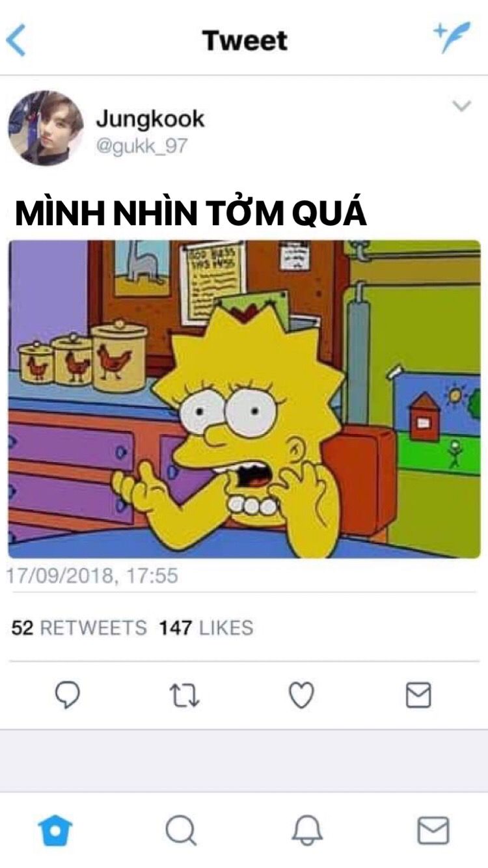Open the Messages envelope tab
Viewport: 488px width, 868px height.
point(433,831)
